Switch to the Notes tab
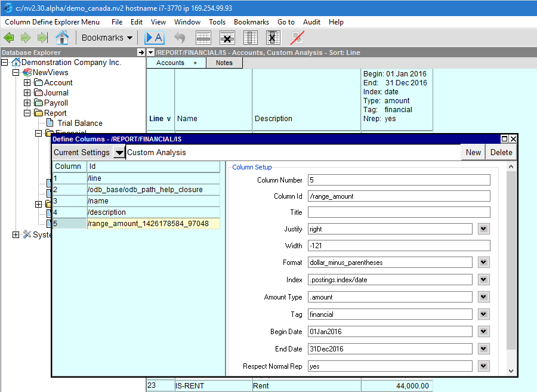537x392 pixels. coord(224,63)
